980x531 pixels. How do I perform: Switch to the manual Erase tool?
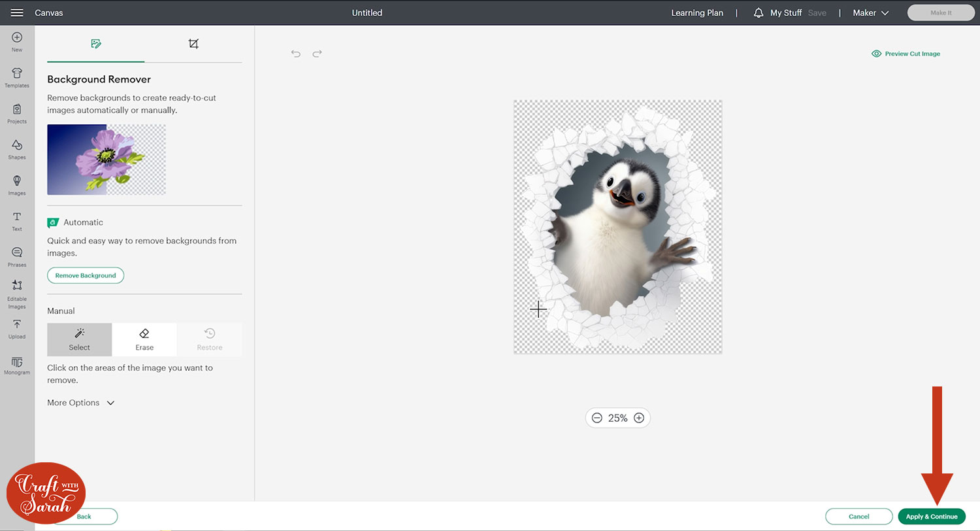(144, 339)
